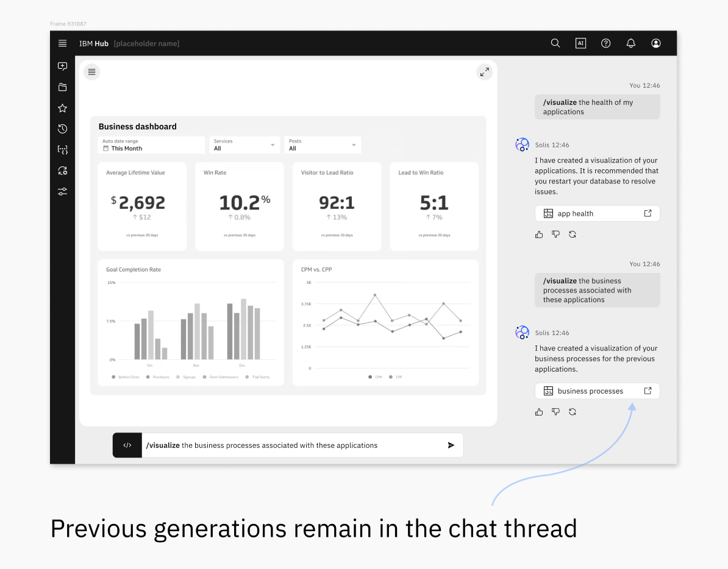This screenshot has height=569, width=728.
Task: Open the sliders settings icon in sidebar
Action: (62, 191)
